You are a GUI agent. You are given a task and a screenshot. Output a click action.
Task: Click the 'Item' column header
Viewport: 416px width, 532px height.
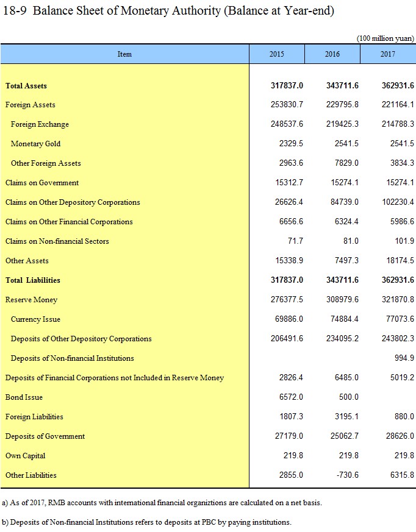tap(124, 54)
